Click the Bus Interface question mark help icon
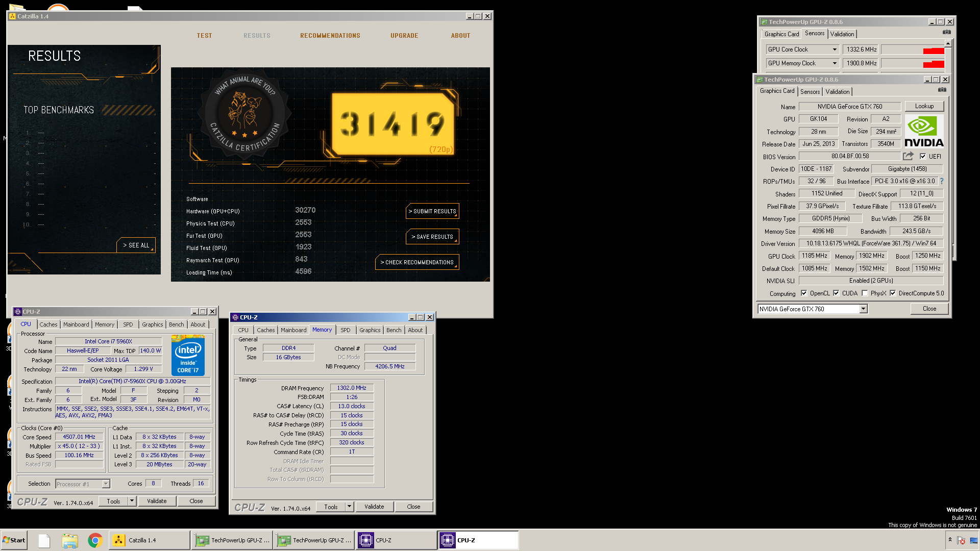 tap(942, 181)
